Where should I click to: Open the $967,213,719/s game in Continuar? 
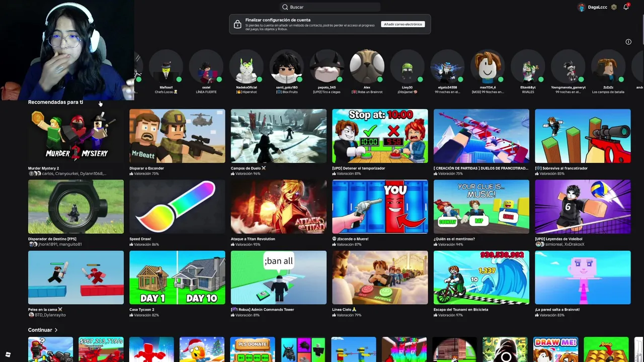coord(101,349)
